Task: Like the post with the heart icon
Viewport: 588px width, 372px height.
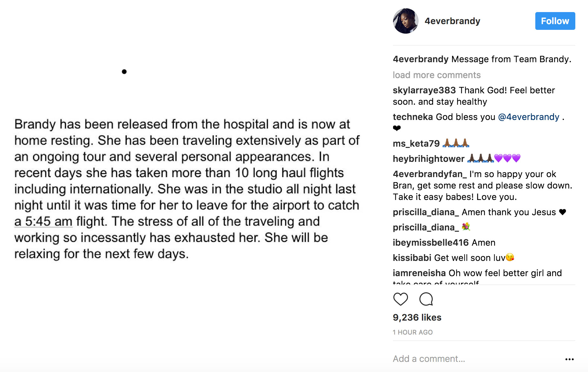Action: (x=400, y=299)
